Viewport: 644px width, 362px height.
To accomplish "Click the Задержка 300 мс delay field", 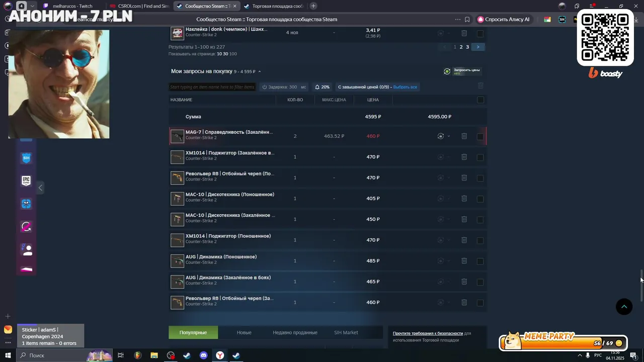I will click(x=284, y=87).
